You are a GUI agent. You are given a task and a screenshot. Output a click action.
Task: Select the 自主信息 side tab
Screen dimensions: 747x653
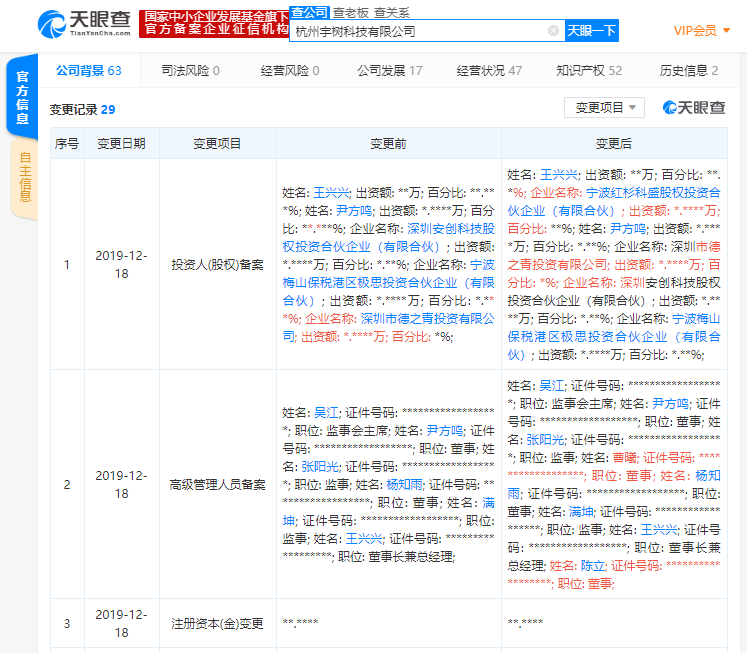pos(25,177)
